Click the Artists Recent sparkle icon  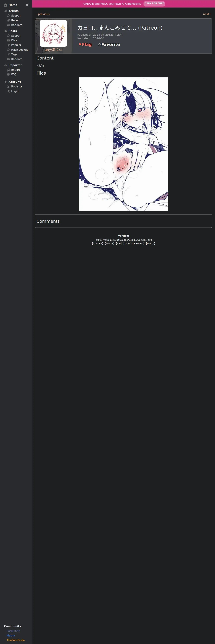point(9,21)
